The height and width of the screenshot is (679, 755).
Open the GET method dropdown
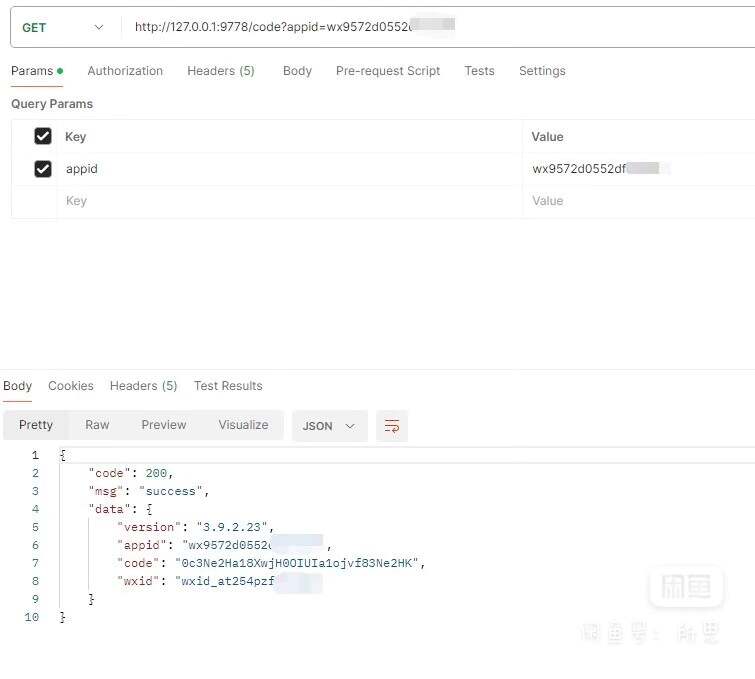(63, 27)
